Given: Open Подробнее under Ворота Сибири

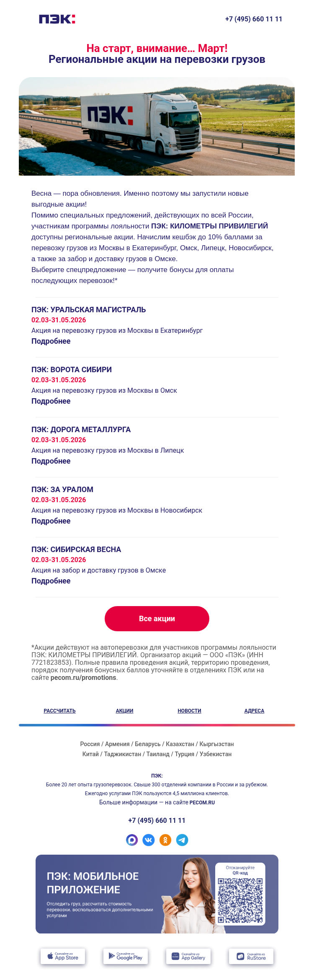Looking at the screenshot, I should click(51, 401).
